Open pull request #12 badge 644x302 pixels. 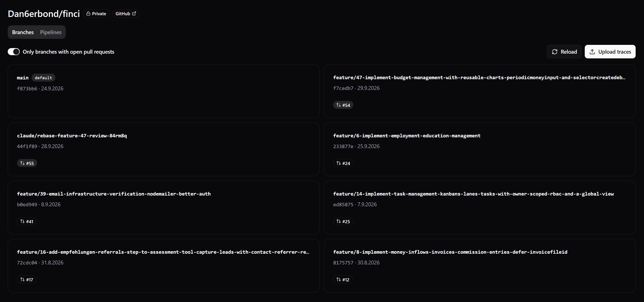point(343,279)
